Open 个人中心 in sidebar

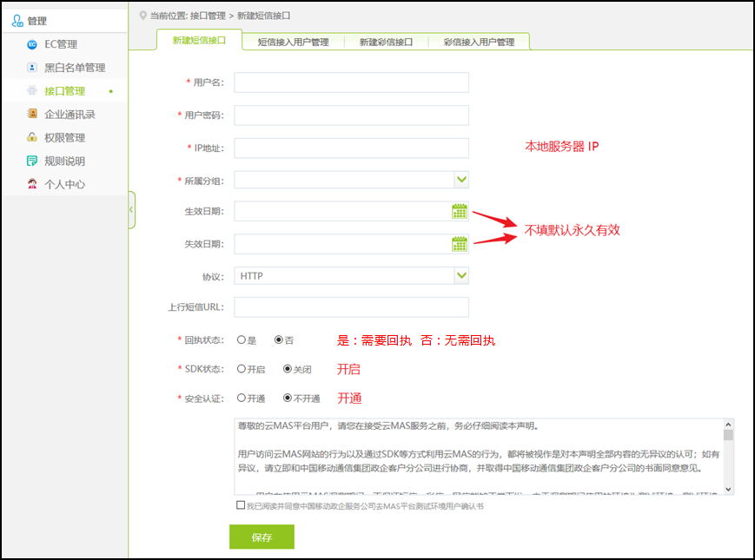pos(65,184)
